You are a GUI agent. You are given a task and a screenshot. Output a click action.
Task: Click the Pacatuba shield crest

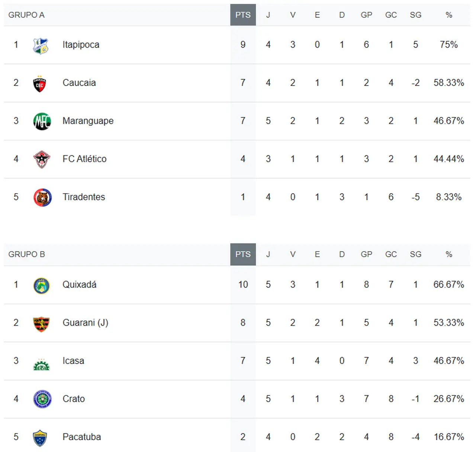(x=40, y=438)
